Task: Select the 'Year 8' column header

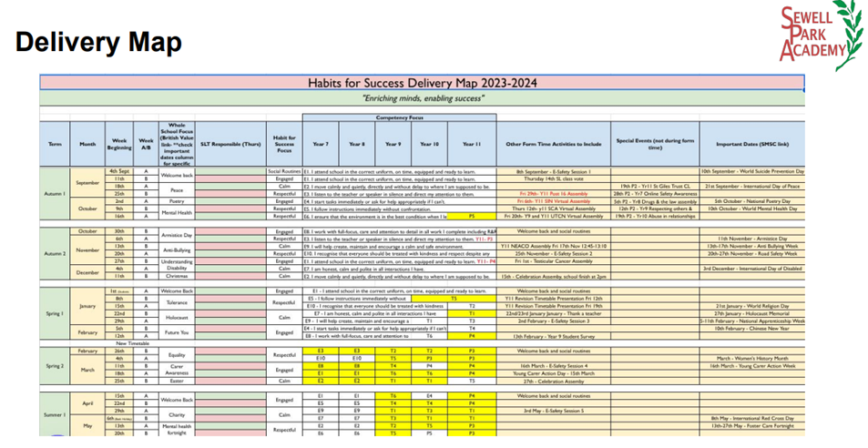Action: click(357, 144)
